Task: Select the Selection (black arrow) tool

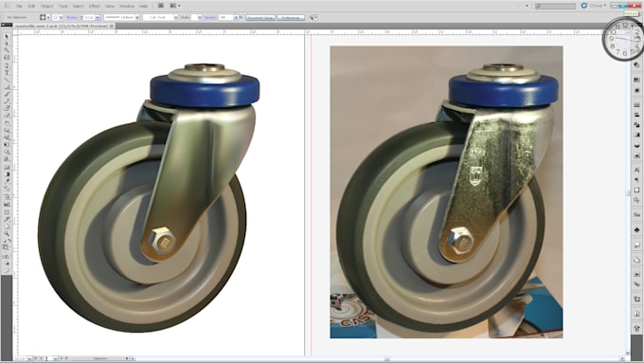Action: pyautogui.click(x=7, y=36)
